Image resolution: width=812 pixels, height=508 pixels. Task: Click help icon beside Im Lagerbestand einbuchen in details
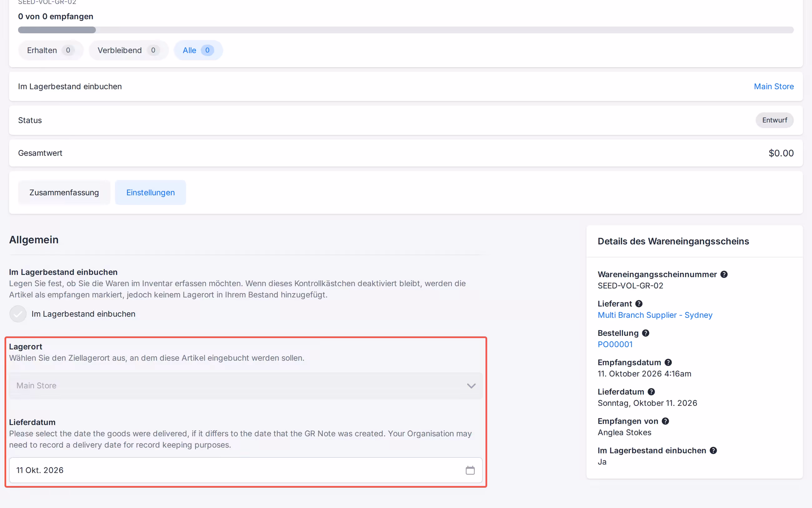point(713,451)
